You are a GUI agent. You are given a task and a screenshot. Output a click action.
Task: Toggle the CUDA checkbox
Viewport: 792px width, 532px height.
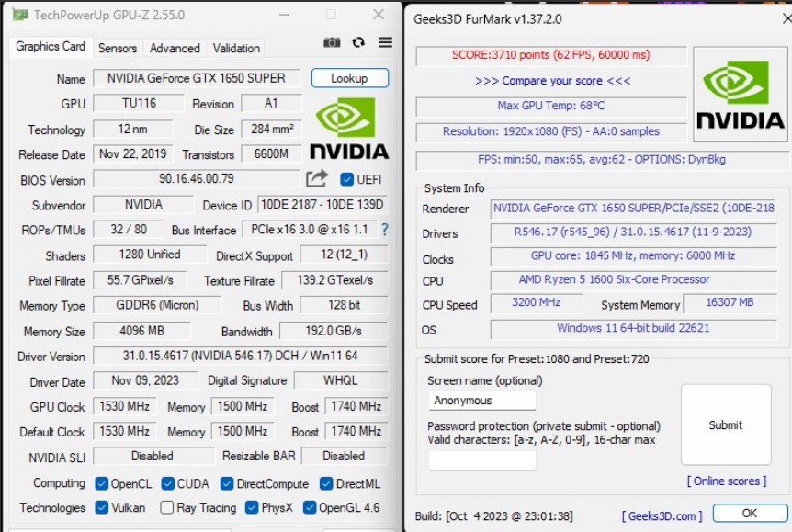(x=168, y=483)
